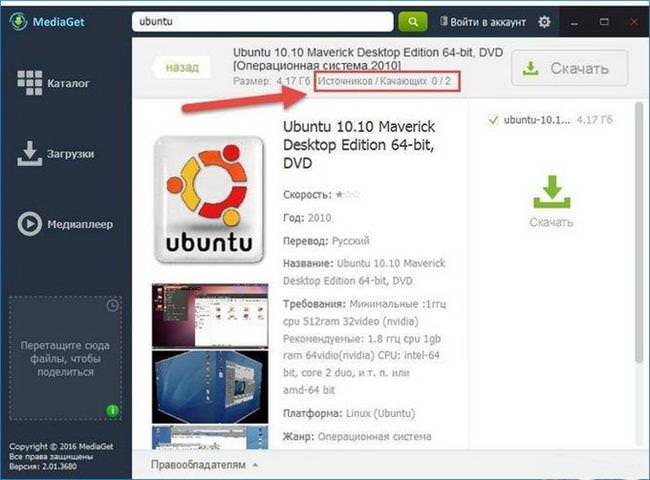Open the Каталог grid icon

click(x=30, y=83)
